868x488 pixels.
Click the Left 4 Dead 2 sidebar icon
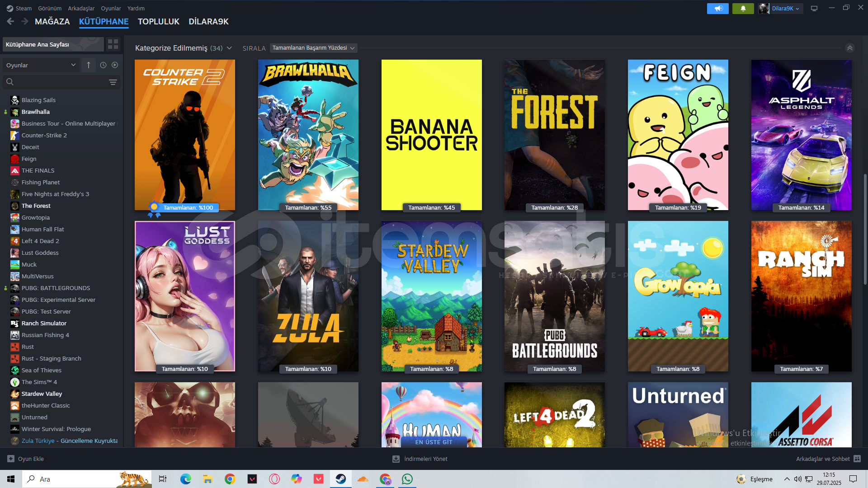(15, 241)
